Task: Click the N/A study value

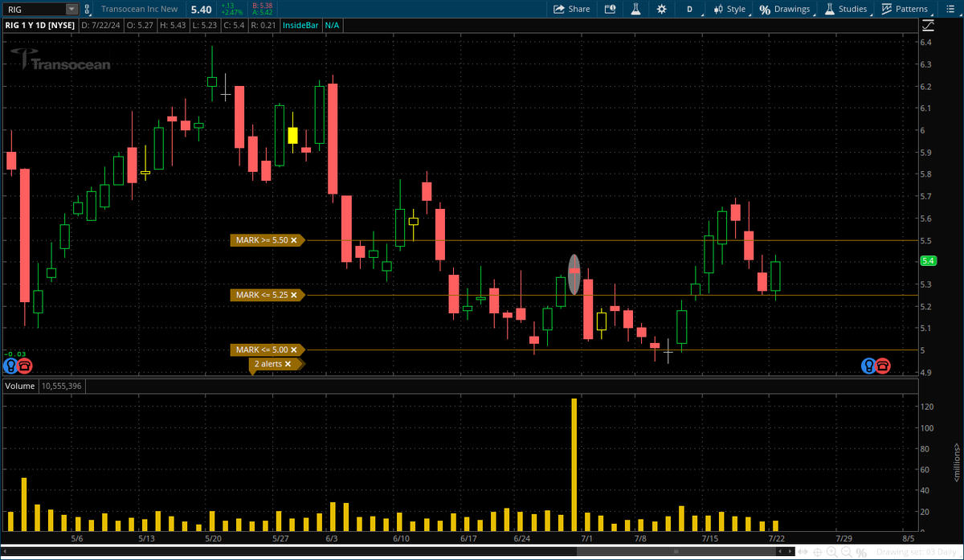Action: point(332,26)
